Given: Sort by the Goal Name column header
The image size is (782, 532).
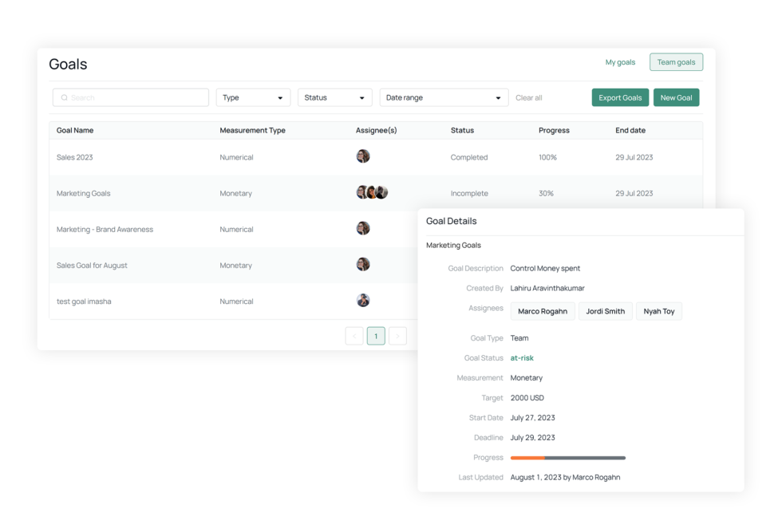Looking at the screenshot, I should (x=75, y=130).
